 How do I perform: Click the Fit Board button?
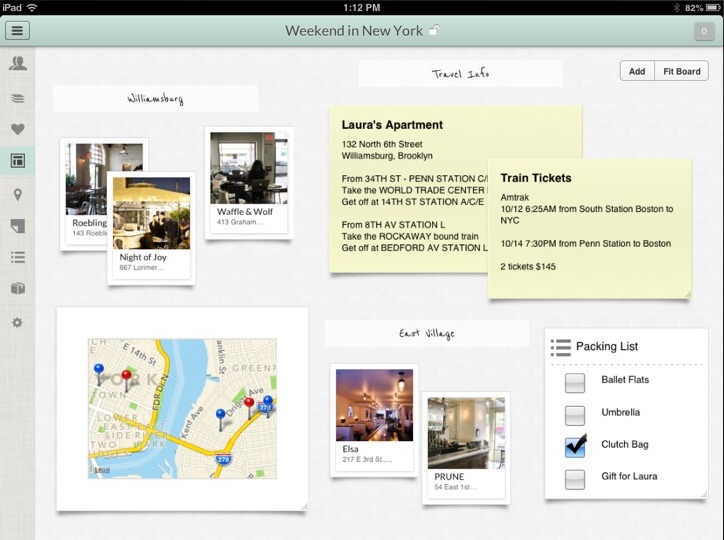coord(681,71)
